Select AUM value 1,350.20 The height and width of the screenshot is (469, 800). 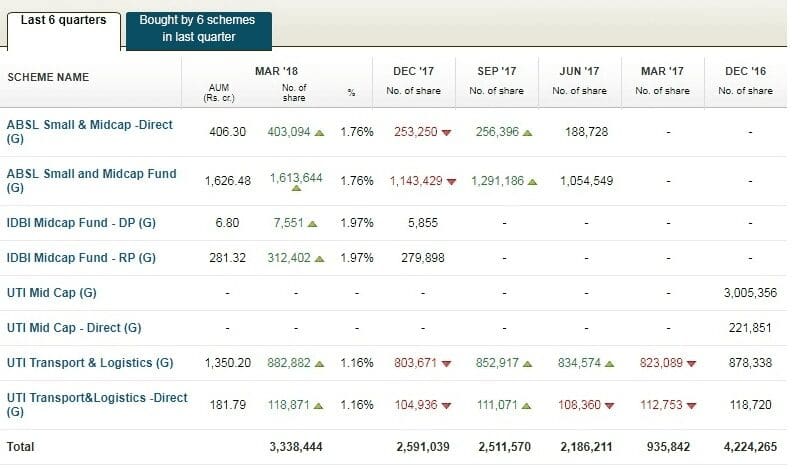coord(228,363)
